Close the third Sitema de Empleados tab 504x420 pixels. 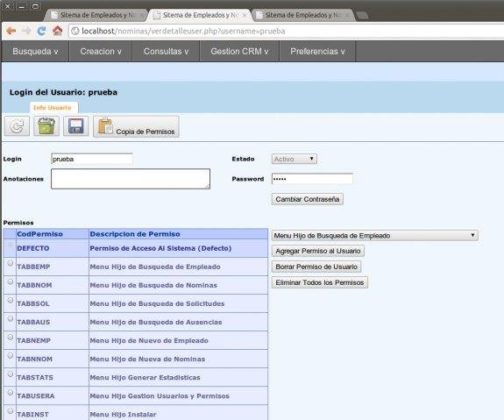coord(347,15)
